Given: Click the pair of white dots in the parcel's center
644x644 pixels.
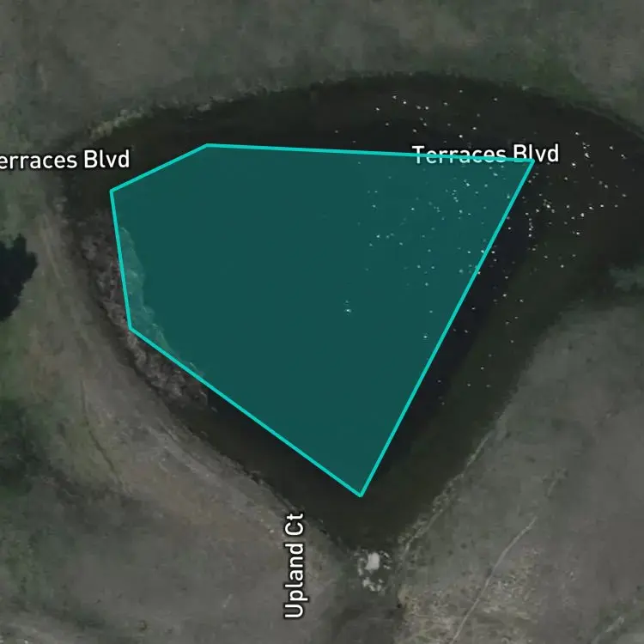Looking at the screenshot, I should click(348, 307).
